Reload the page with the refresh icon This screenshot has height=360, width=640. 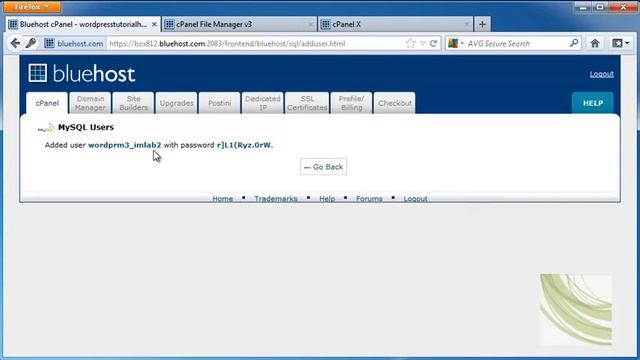[x=433, y=43]
